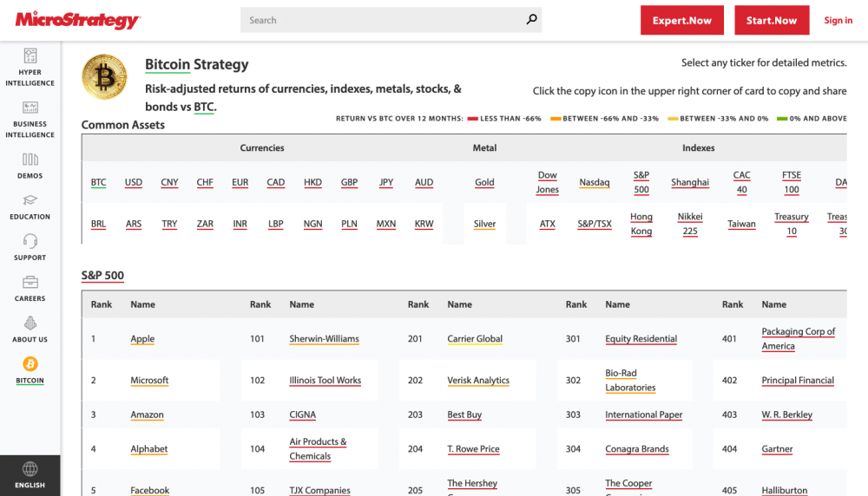Select the PLN currency ticker
The height and width of the screenshot is (496, 868).
tap(349, 224)
